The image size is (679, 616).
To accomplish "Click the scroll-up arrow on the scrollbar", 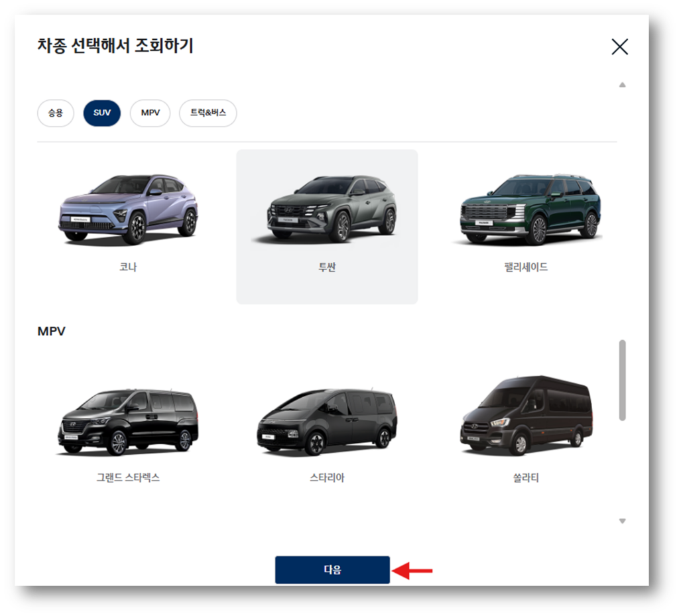I will [622, 84].
